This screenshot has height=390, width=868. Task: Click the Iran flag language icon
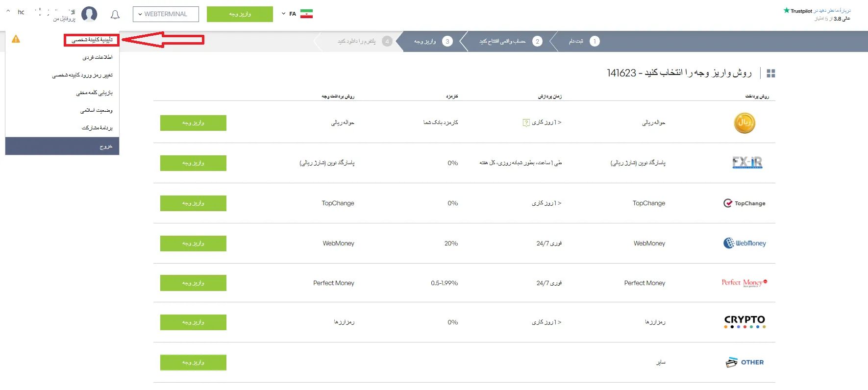click(307, 14)
